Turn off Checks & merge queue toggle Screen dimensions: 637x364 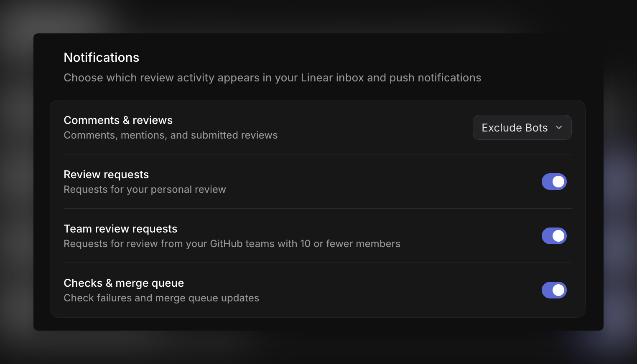(554, 290)
